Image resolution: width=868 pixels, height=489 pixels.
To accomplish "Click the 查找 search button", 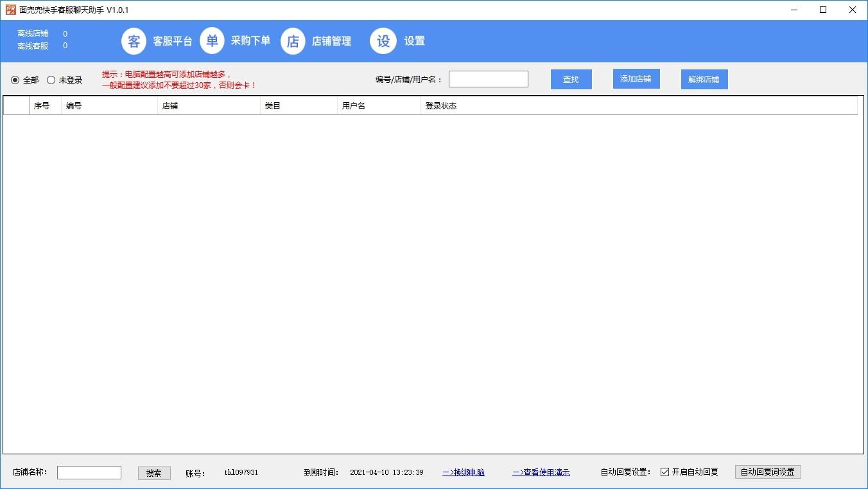I will [x=571, y=80].
